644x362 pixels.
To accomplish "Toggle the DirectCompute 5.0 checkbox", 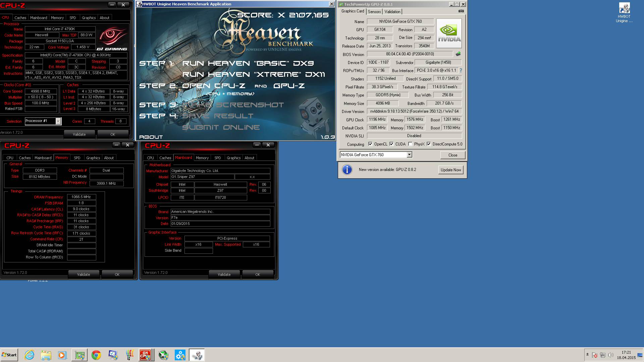I will click(429, 144).
